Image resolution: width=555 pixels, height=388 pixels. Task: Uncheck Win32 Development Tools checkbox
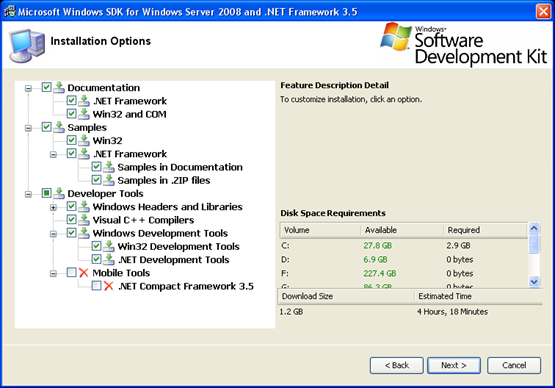pyautogui.click(x=96, y=246)
